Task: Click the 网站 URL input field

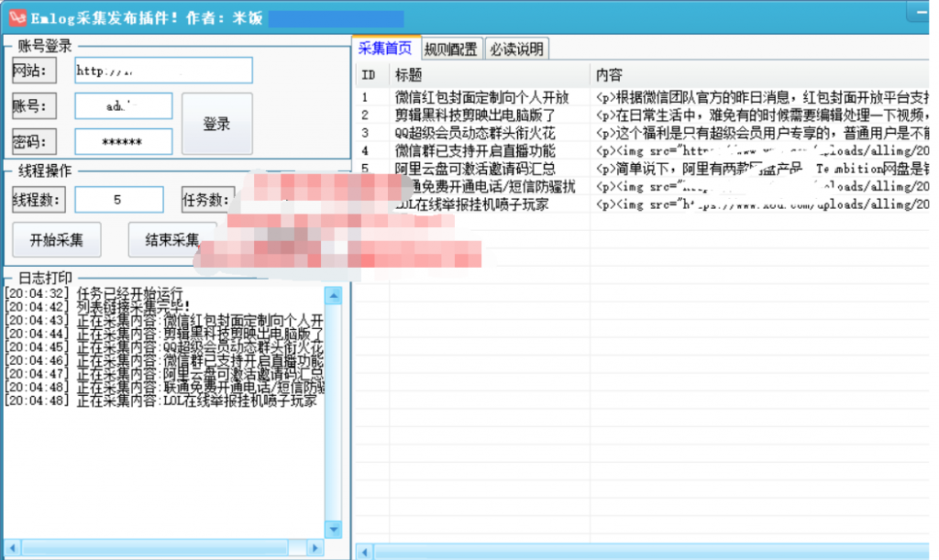Action: (x=162, y=71)
